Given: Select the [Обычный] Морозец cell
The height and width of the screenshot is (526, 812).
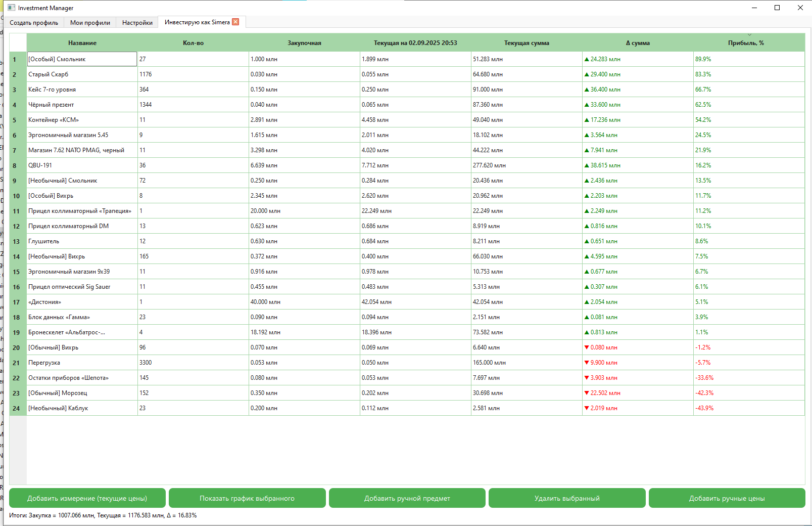Looking at the screenshot, I should pos(82,393).
